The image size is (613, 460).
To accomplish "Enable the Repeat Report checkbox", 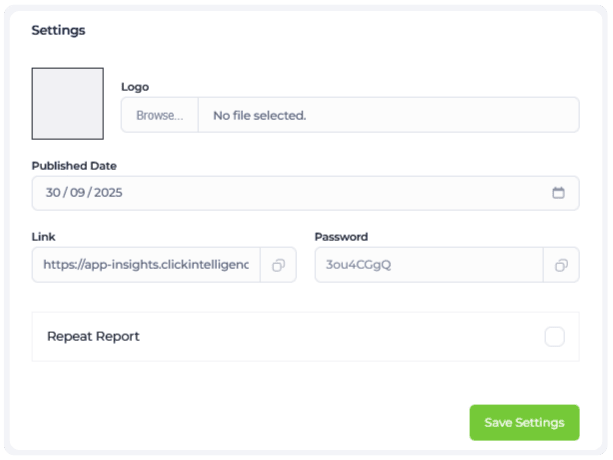I will [554, 336].
